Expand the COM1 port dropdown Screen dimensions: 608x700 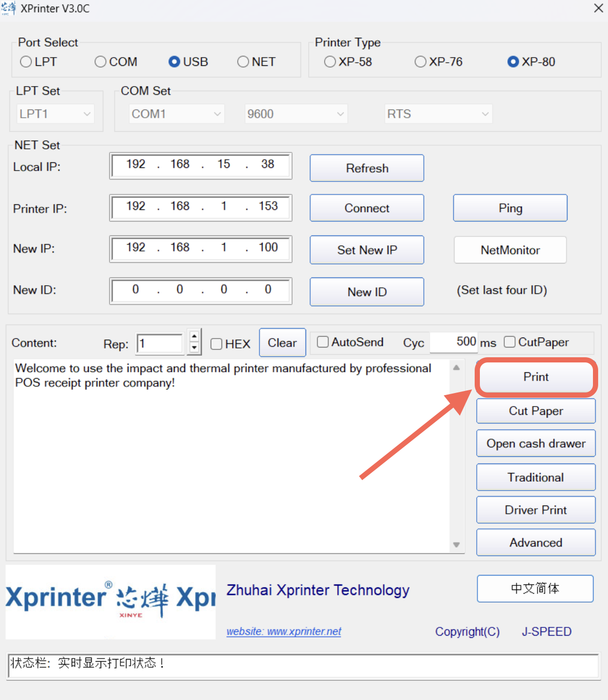click(x=176, y=114)
